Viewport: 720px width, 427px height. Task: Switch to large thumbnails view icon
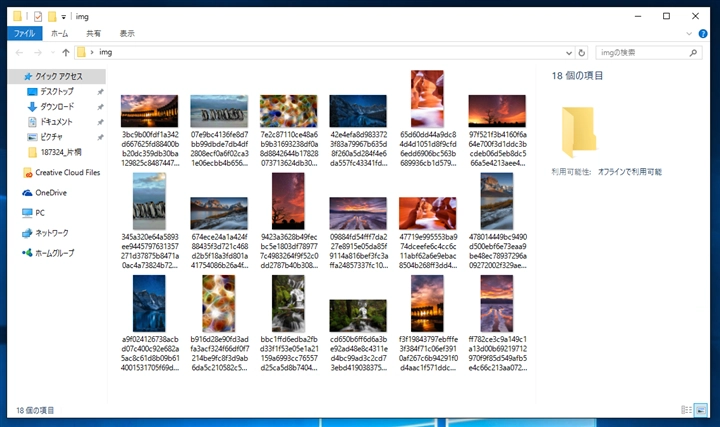pos(701,410)
